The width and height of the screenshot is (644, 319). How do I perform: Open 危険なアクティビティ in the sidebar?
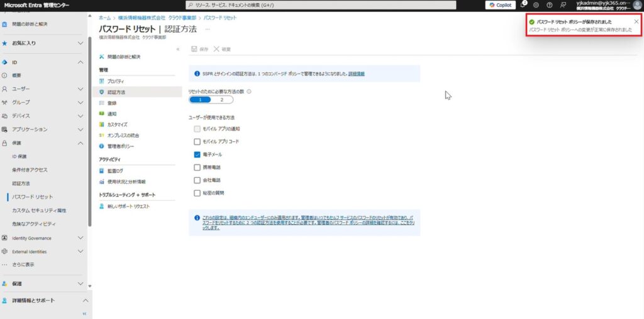(34, 224)
